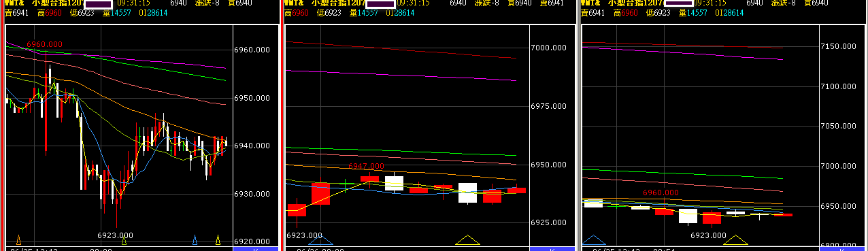
Task: Click the 09:31:15 time in left chart header
Action: (x=133, y=3)
